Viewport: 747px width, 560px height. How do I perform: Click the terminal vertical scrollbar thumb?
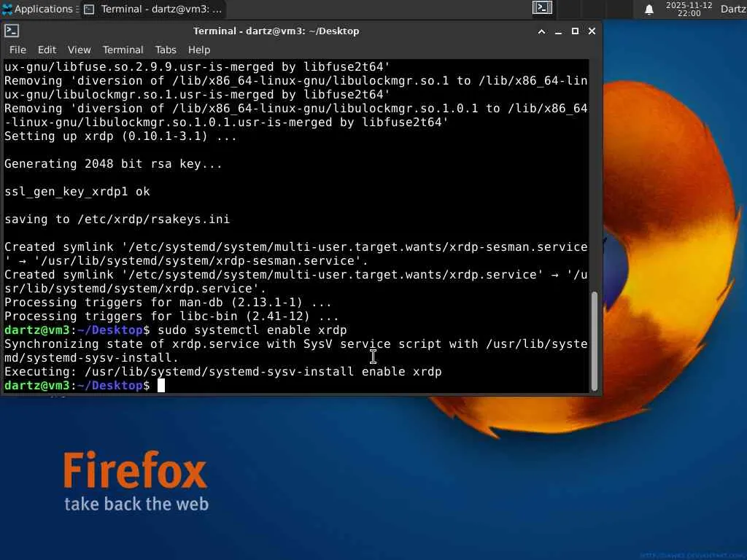tap(594, 341)
